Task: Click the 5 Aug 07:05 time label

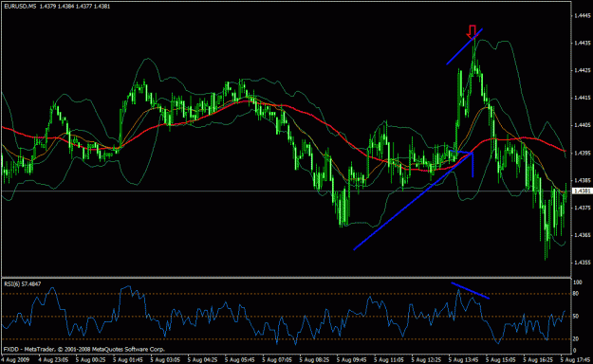Action: [x=277, y=359]
